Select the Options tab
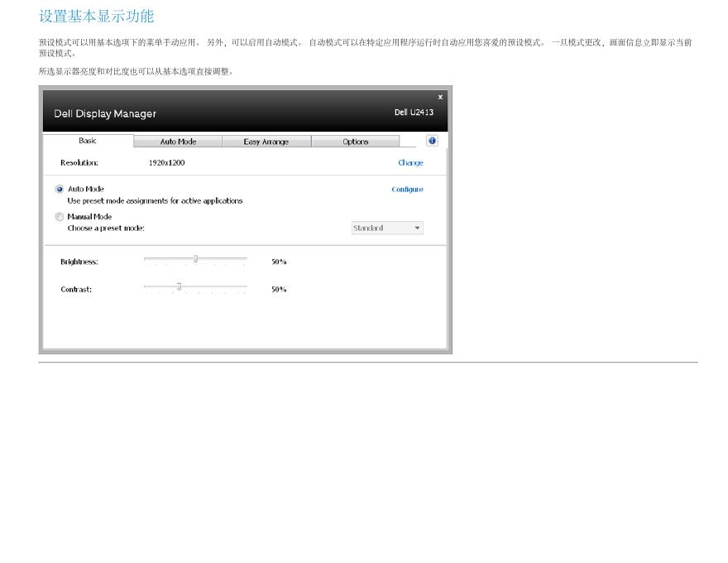 pos(356,142)
